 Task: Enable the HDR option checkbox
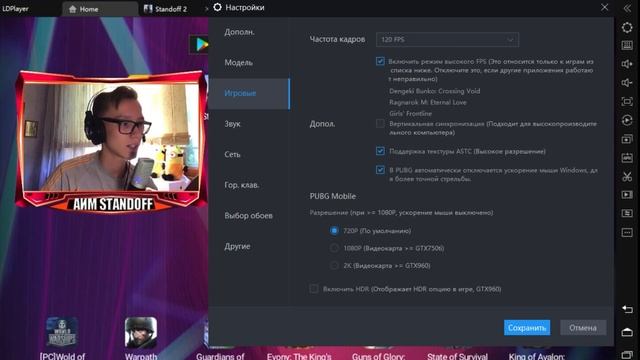click(x=313, y=289)
